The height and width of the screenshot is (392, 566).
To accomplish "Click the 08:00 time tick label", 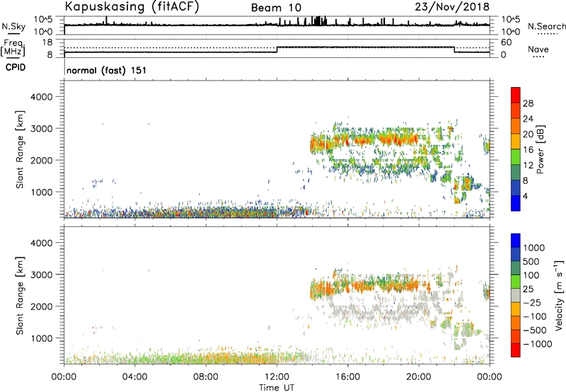I will 205,377.
